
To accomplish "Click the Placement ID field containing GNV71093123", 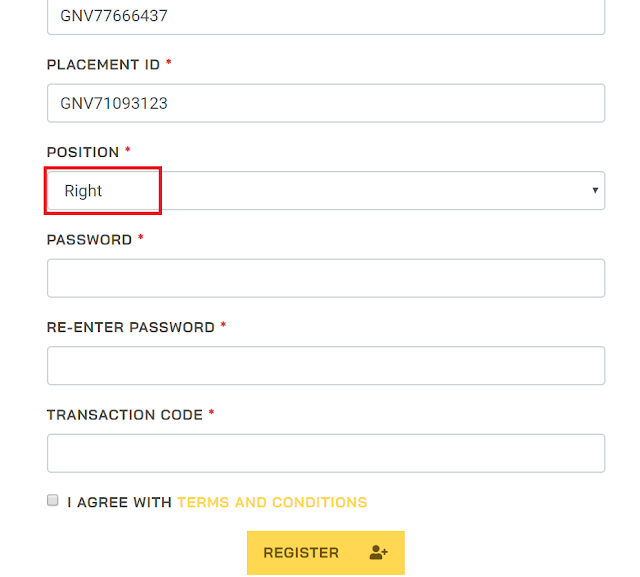I will tap(326, 103).
